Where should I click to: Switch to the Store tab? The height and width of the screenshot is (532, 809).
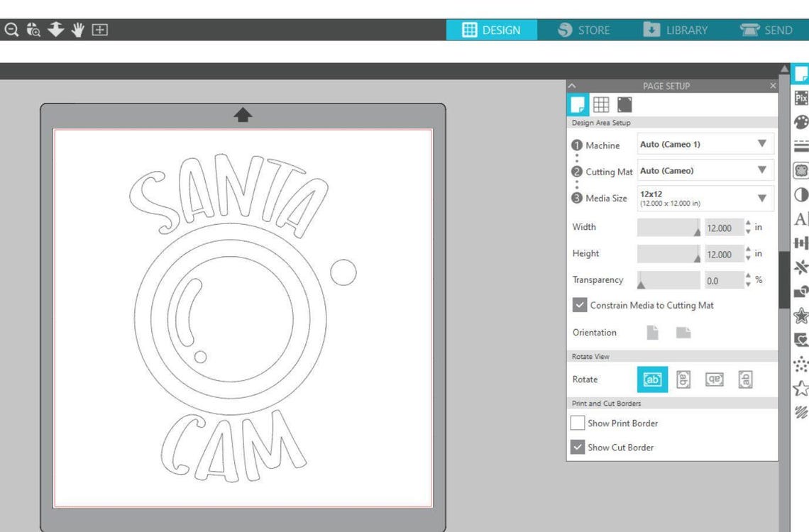tap(584, 30)
